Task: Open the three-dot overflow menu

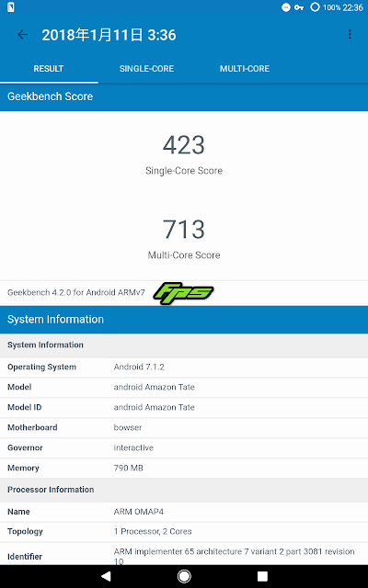Action: point(350,35)
